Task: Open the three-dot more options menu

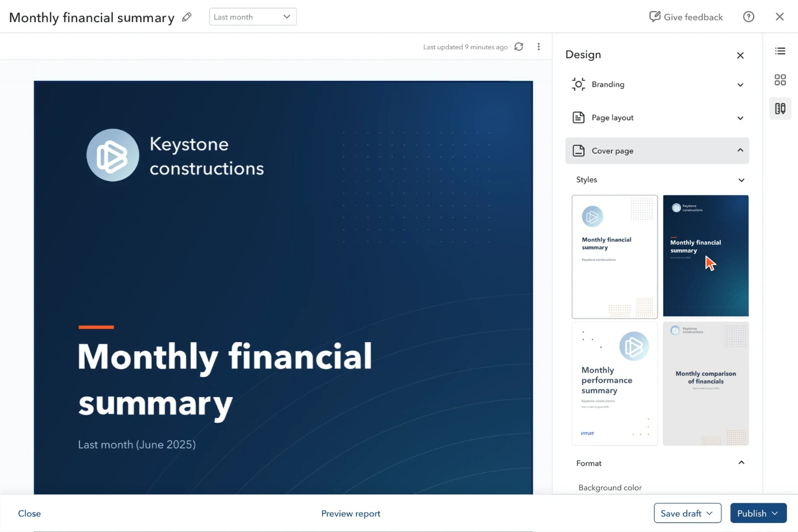Action: (539, 47)
